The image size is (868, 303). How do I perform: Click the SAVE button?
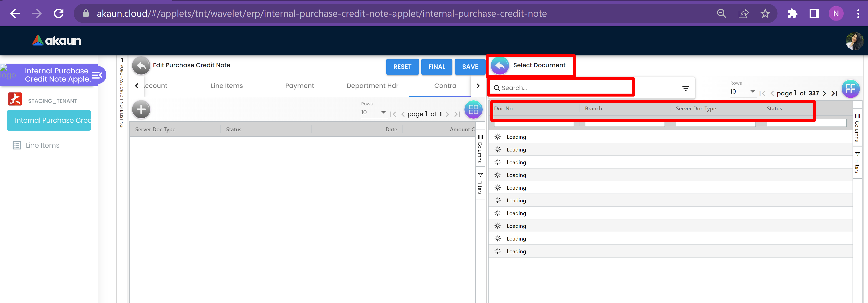pyautogui.click(x=470, y=67)
